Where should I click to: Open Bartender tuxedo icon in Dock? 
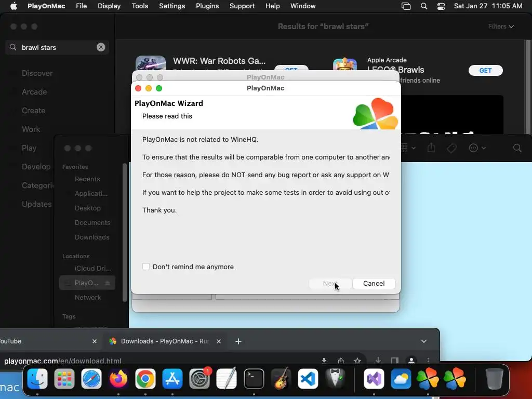(x=335, y=379)
